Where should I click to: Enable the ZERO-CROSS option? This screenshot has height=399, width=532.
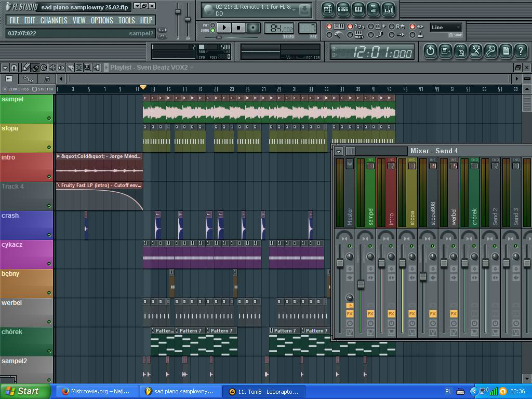point(5,89)
